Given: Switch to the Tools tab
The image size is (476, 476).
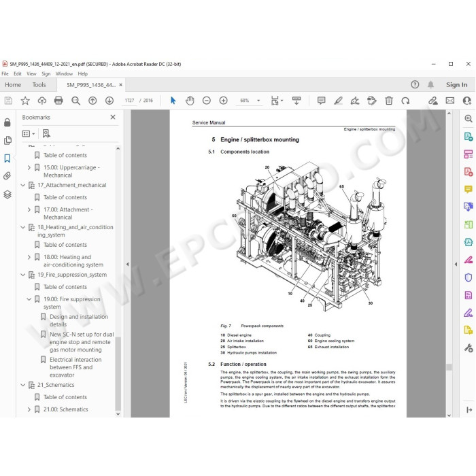Looking at the screenshot, I should click(x=39, y=85).
